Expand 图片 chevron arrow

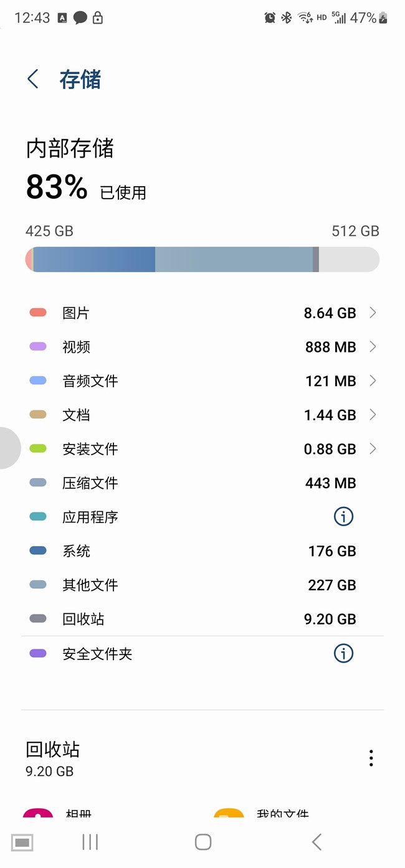[x=373, y=313]
